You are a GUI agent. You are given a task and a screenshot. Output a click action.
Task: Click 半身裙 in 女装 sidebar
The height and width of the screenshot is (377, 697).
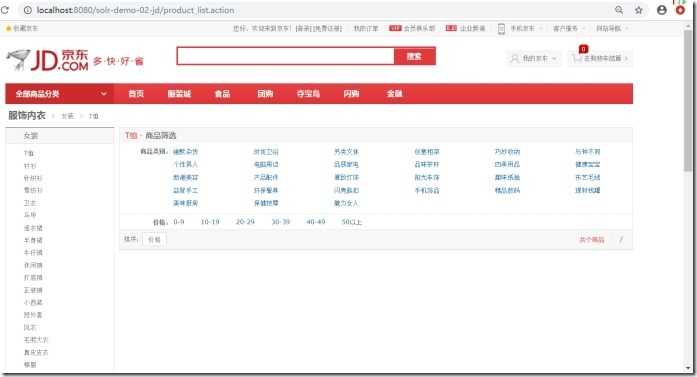coord(33,241)
